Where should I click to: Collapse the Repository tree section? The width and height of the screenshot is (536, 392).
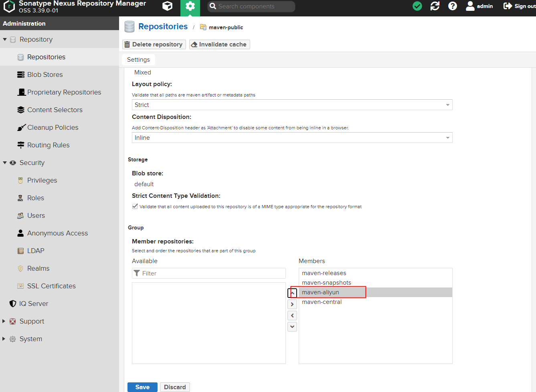coord(5,39)
